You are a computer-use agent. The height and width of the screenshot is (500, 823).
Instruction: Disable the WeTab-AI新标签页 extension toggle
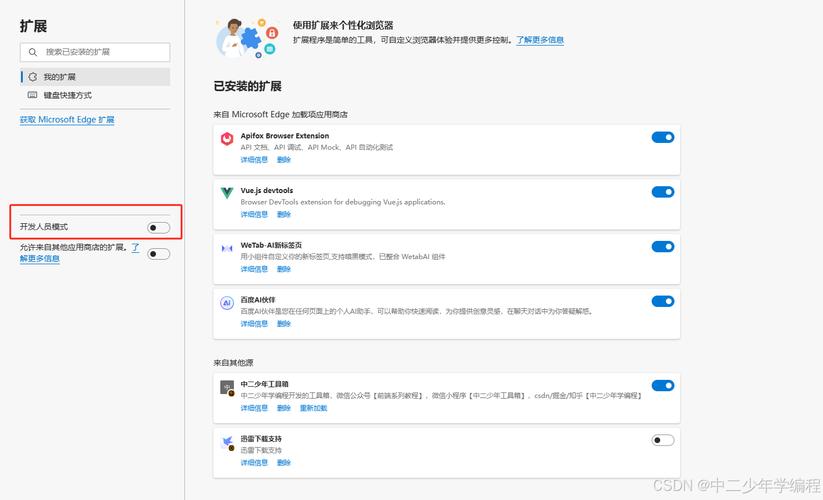tap(663, 247)
